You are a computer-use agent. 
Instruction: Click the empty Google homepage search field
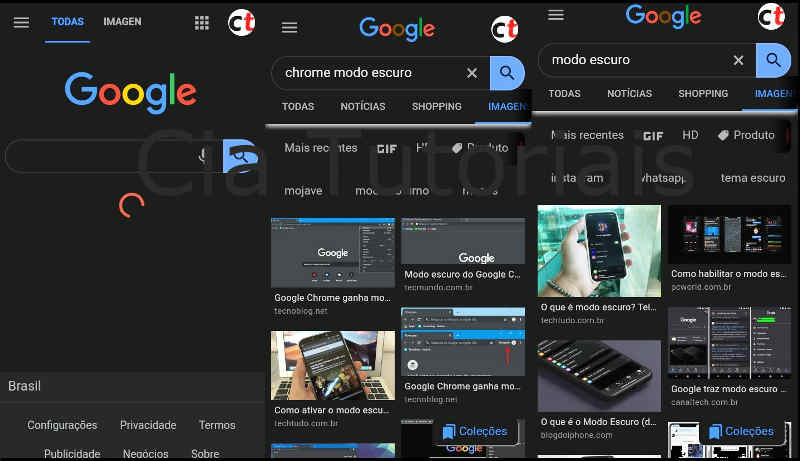point(100,156)
